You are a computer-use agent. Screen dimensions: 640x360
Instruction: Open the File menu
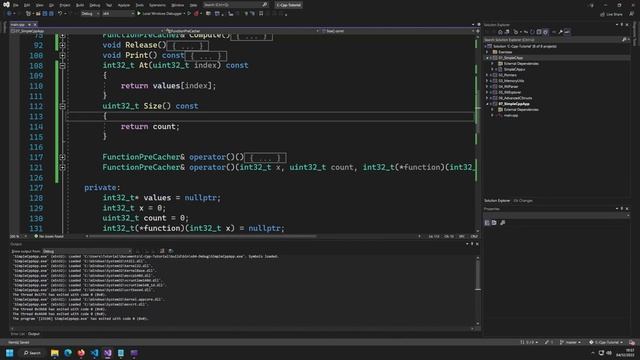16,5
